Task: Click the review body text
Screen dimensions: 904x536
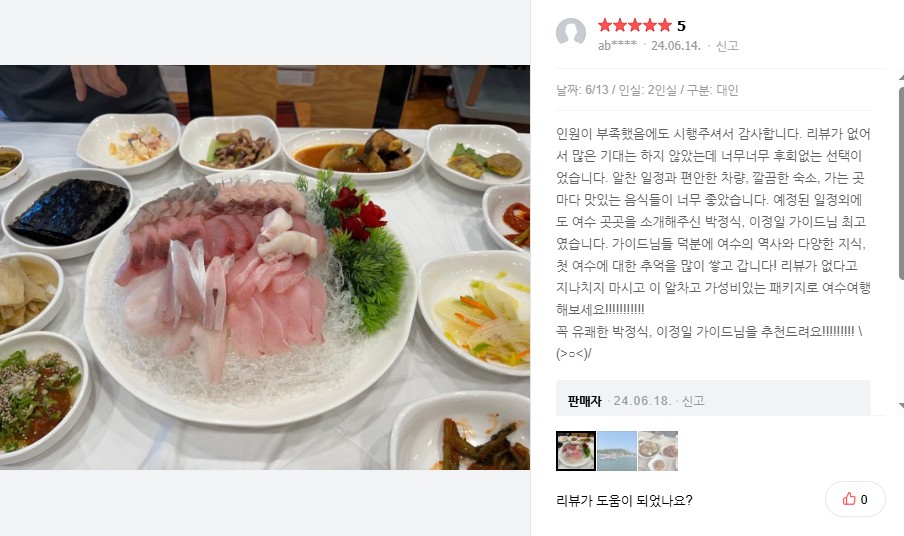Action: (x=713, y=243)
